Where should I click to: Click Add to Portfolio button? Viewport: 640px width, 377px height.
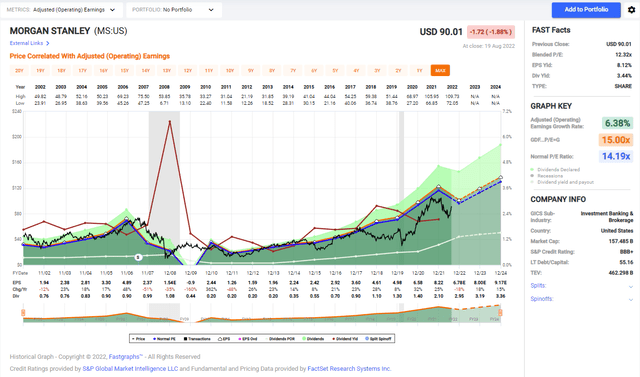point(586,10)
